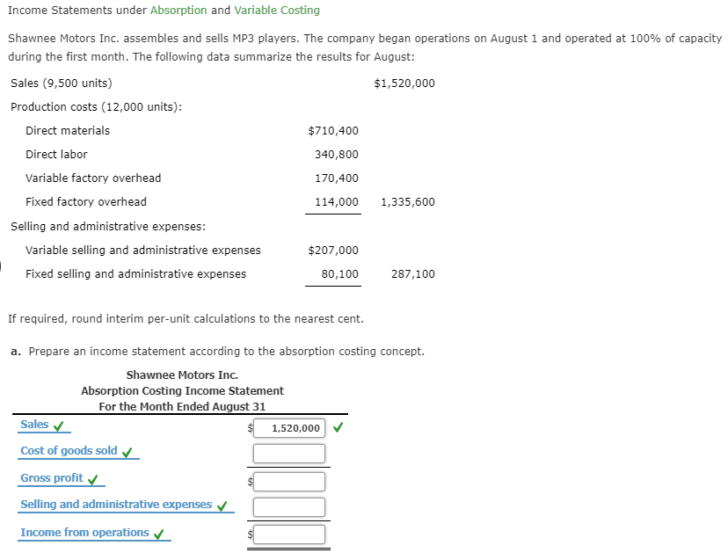The image size is (728, 560).
Task: Click the total selling expenses 287,100
Action: point(412,273)
